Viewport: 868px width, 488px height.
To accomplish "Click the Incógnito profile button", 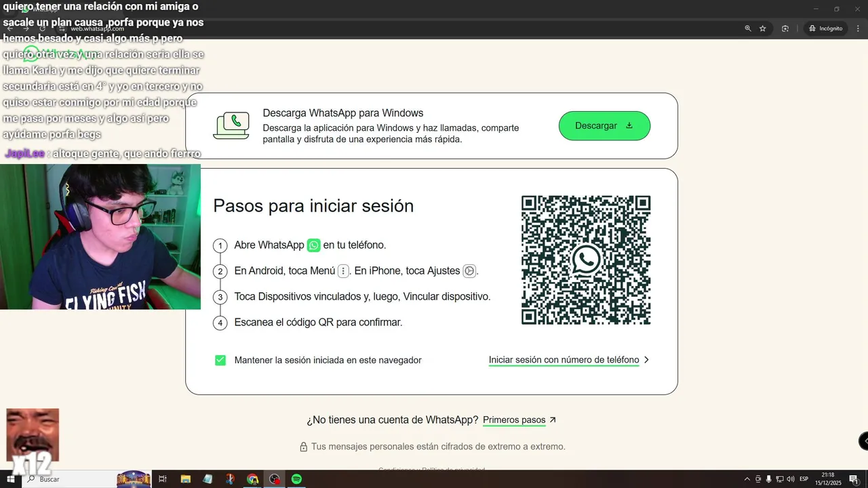I will coord(825,28).
